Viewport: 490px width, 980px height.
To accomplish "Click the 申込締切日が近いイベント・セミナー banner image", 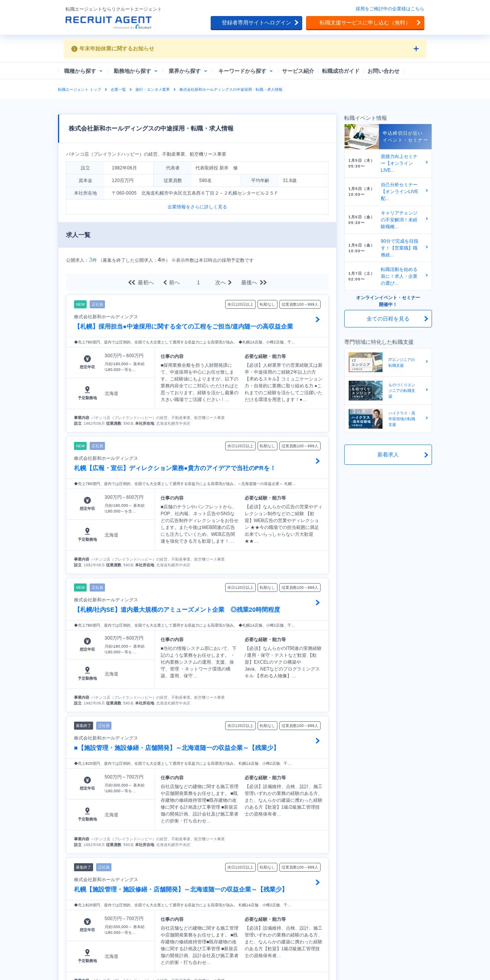I will click(388, 137).
